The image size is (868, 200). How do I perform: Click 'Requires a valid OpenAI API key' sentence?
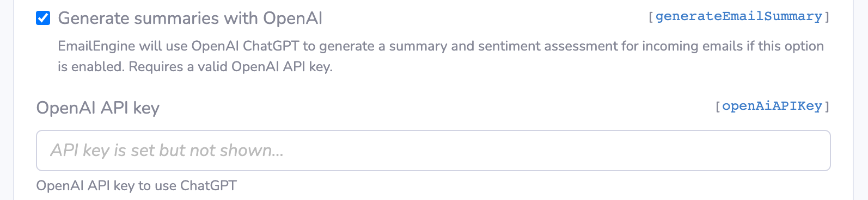point(230,67)
